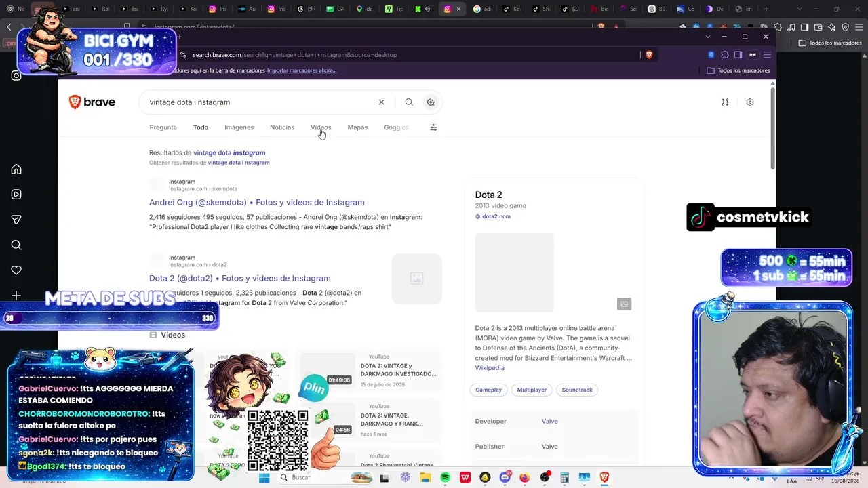Screen dimensions: 868x488
Task: Toggle the sidebar panel in front Brave window
Action: pyautogui.click(x=738, y=55)
